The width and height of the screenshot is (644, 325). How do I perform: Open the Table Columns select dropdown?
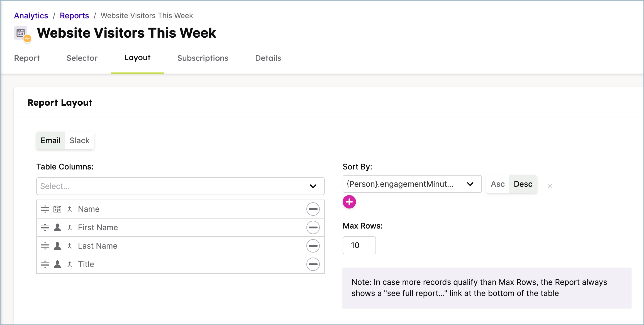point(180,186)
